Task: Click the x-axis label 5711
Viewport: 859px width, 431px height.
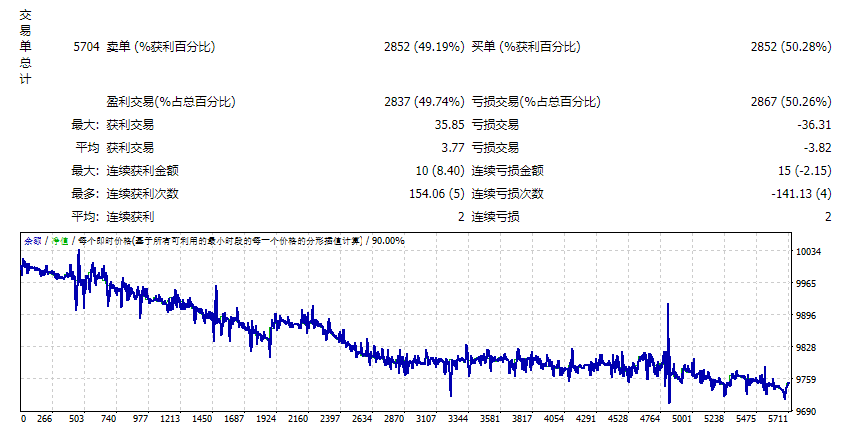Action: click(x=777, y=418)
